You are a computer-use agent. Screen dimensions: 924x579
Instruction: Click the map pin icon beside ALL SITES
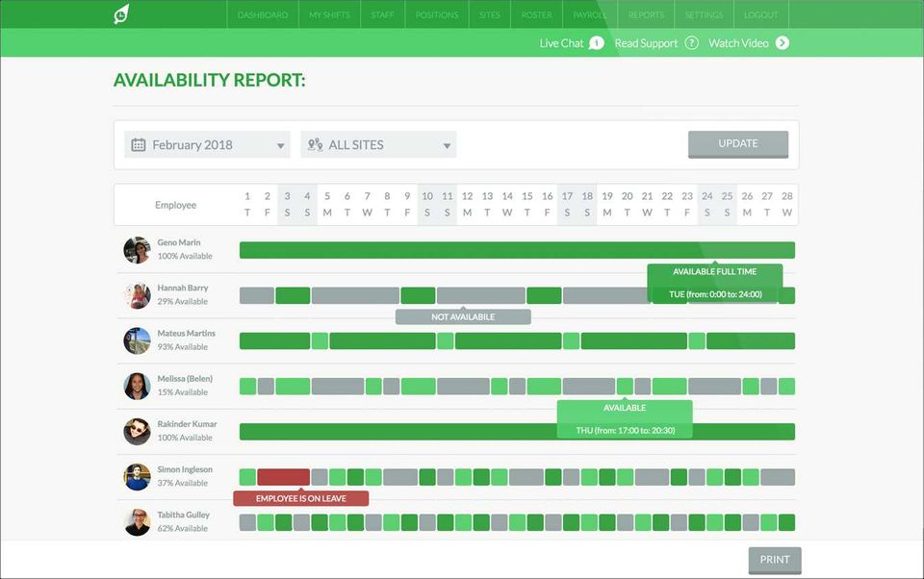click(x=316, y=145)
